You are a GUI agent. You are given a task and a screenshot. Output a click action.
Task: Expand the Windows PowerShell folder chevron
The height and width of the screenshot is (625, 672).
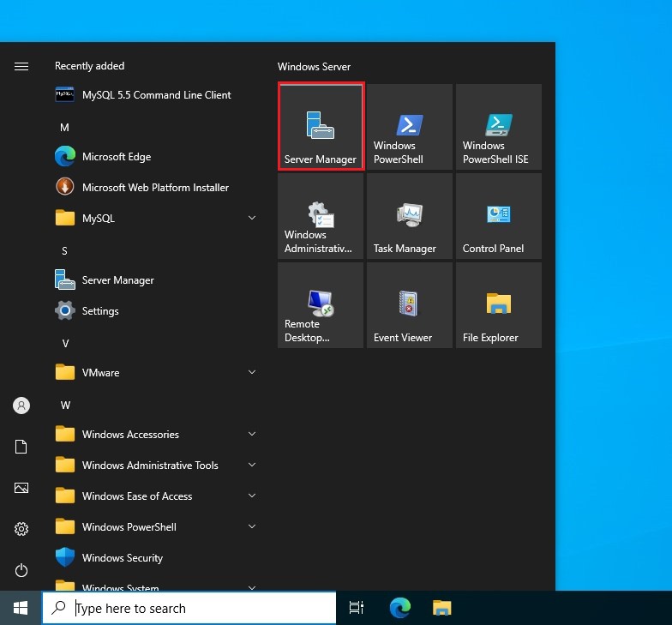(x=252, y=526)
